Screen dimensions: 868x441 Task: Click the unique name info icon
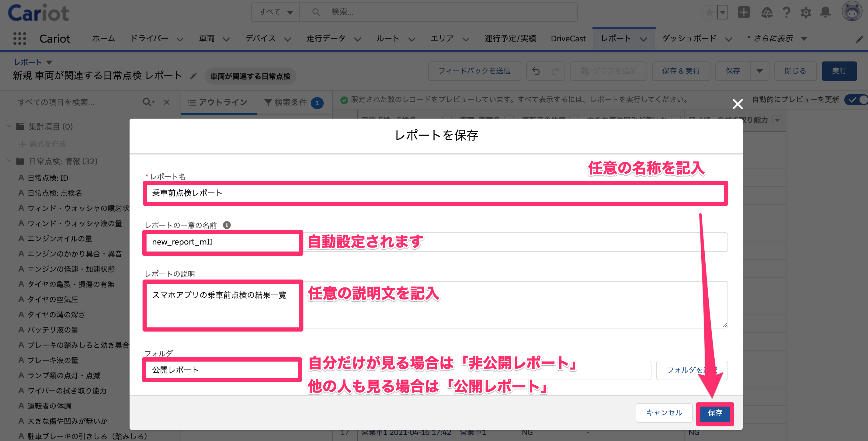[227, 225]
